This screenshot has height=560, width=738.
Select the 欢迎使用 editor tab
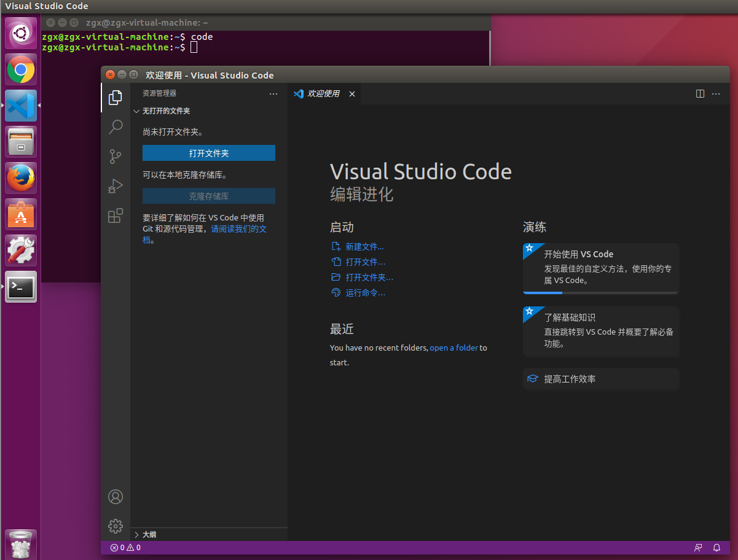[325, 94]
